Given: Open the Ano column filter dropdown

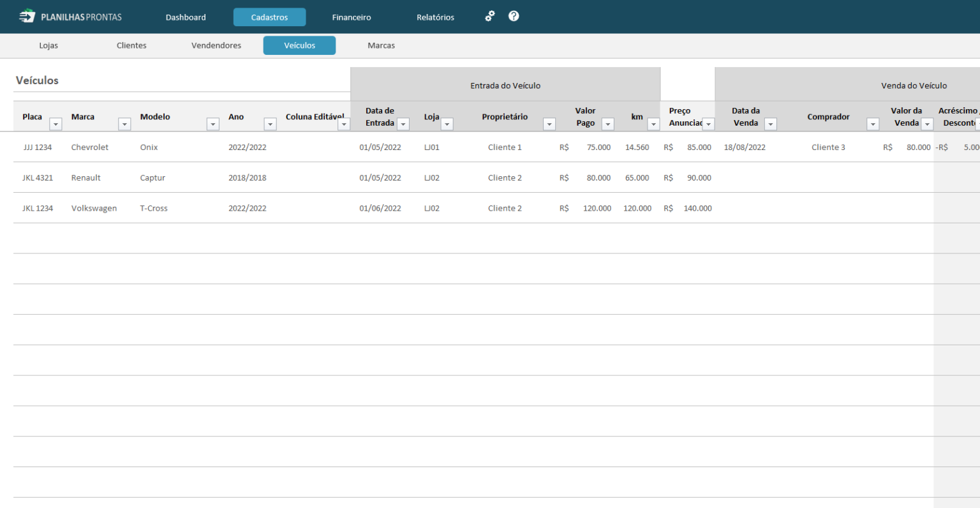Looking at the screenshot, I should (270, 124).
